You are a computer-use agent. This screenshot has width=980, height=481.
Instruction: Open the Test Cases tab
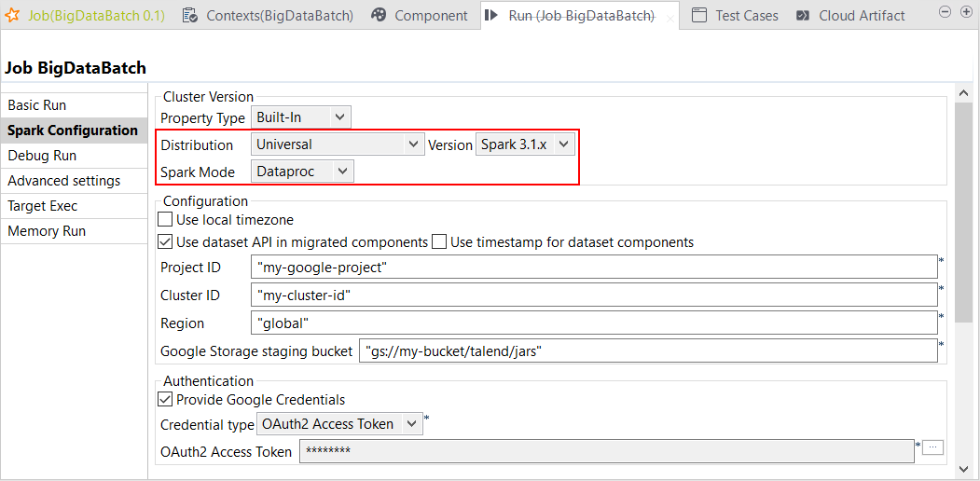tap(746, 15)
